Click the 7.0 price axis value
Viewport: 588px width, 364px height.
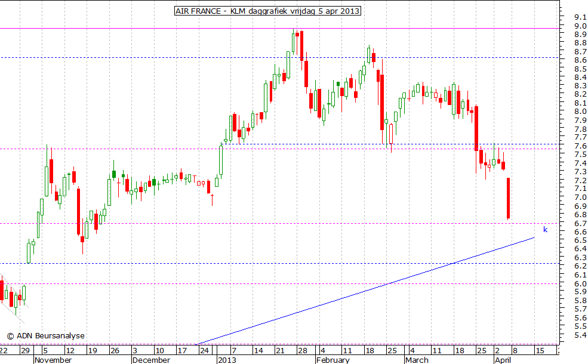pos(580,197)
